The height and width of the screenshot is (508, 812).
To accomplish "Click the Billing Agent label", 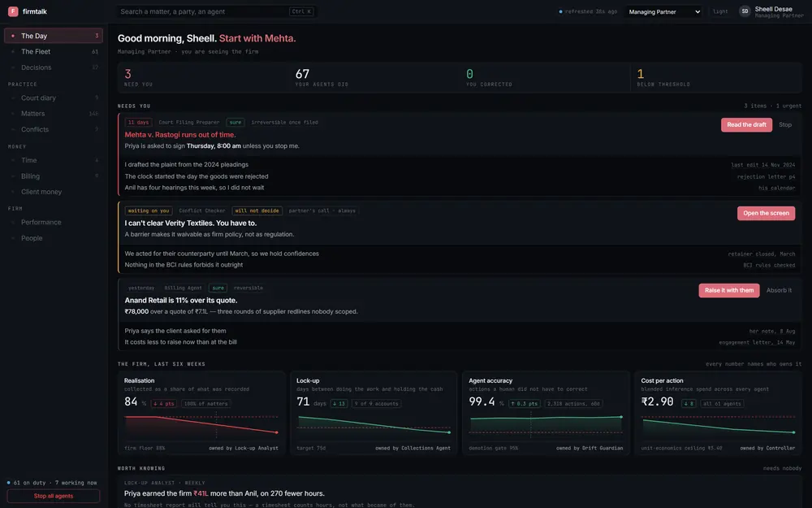I will [x=183, y=289].
